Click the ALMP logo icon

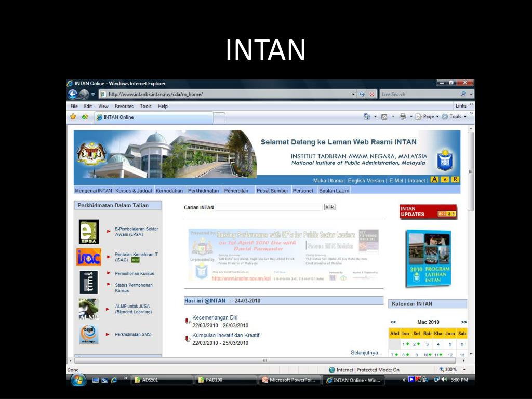tap(88, 309)
